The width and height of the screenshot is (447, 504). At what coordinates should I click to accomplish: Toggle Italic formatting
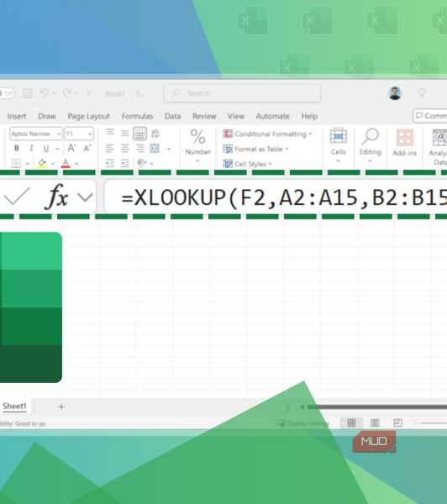(31, 148)
